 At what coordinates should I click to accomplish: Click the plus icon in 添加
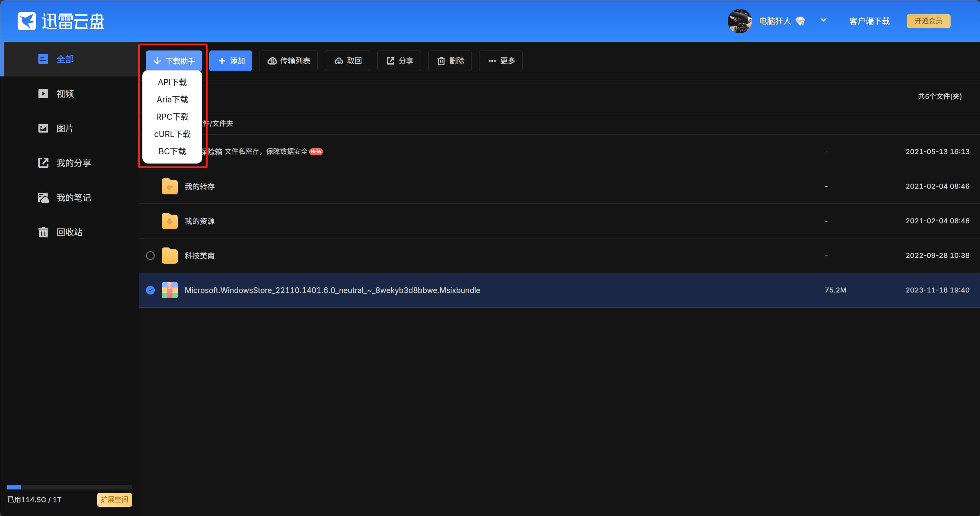[x=222, y=61]
